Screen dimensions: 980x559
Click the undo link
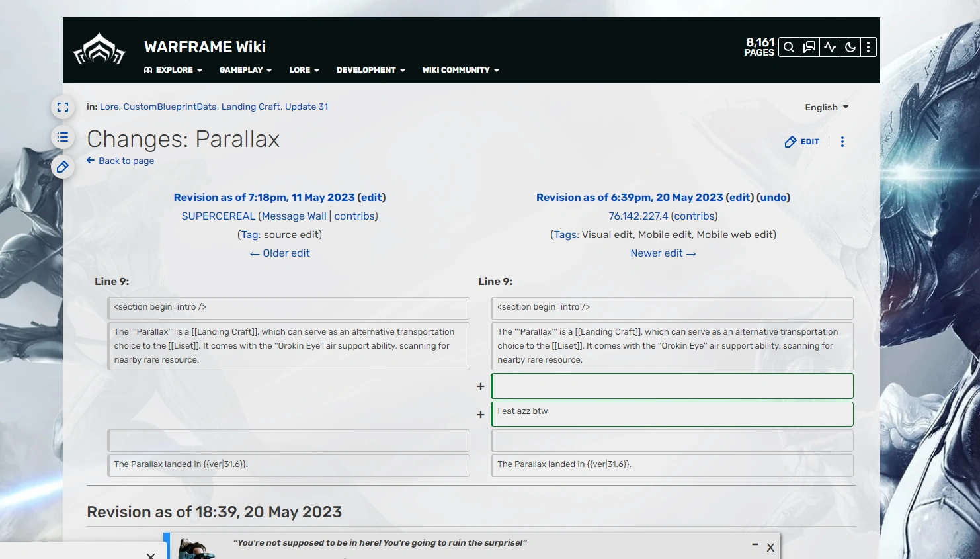point(774,197)
